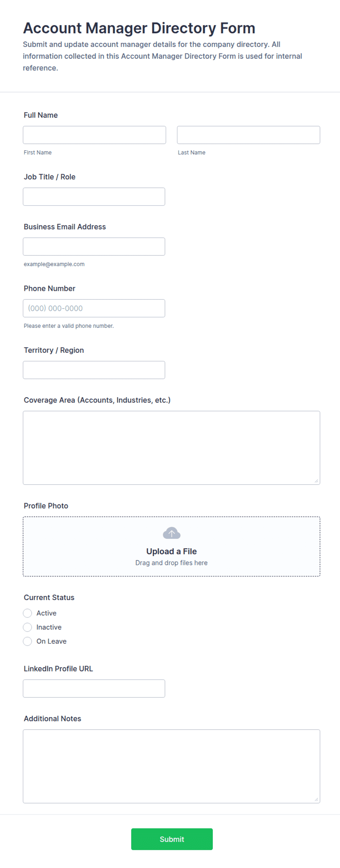Screen dimensions: 340x868
Task: Select the Active status radio button
Action: (x=27, y=613)
